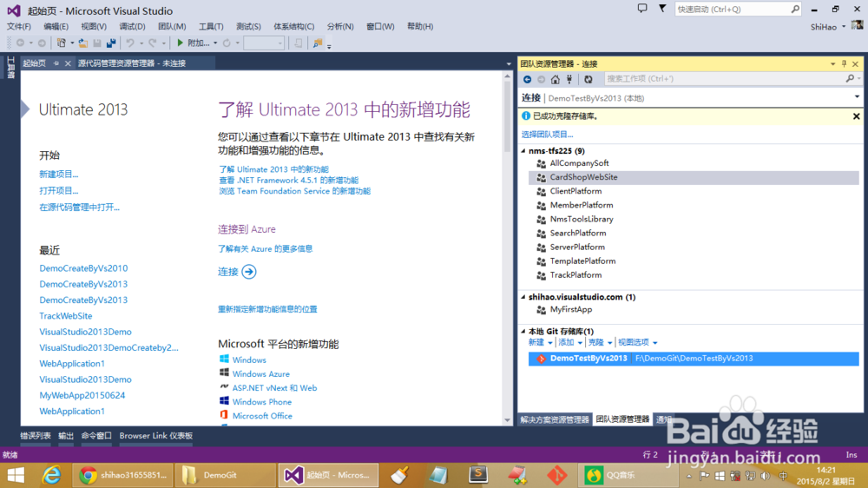Select CardShopWebSite team project
This screenshot has height=488, width=868.
coord(694,177)
